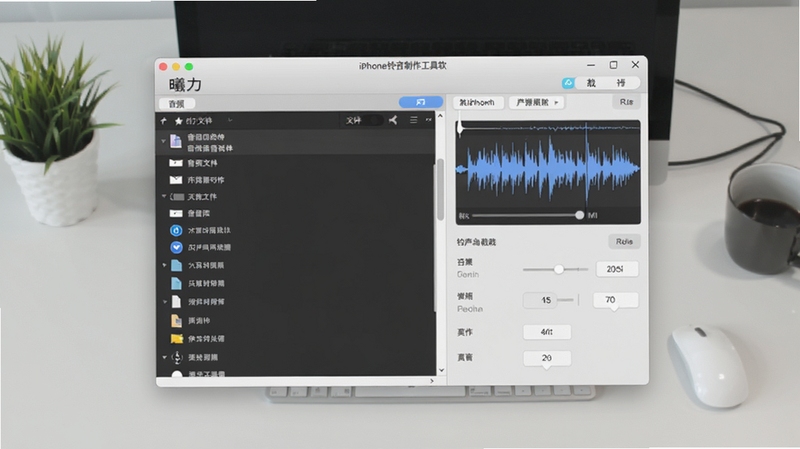Select the purple document icon in the tree
The width and height of the screenshot is (800, 449).
(176, 141)
